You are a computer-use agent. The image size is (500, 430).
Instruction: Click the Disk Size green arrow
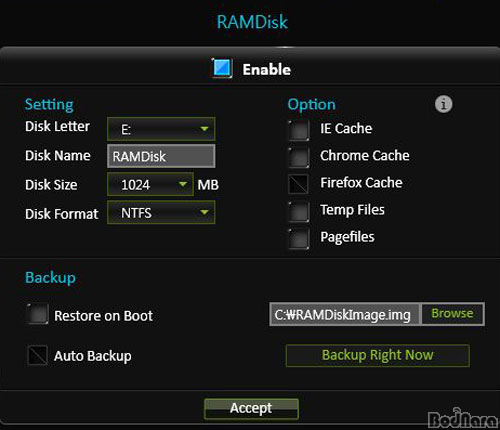coord(182,184)
